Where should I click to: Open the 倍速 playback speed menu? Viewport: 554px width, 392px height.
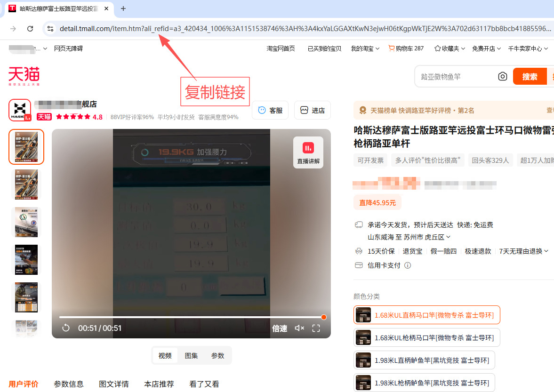[x=280, y=328]
